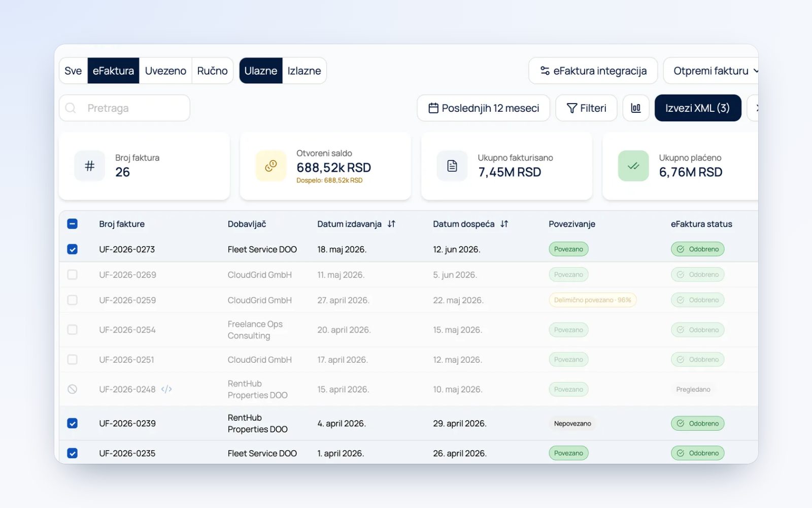Open the bar chart statistics view
Image resolution: width=812 pixels, height=508 pixels.
click(x=636, y=108)
